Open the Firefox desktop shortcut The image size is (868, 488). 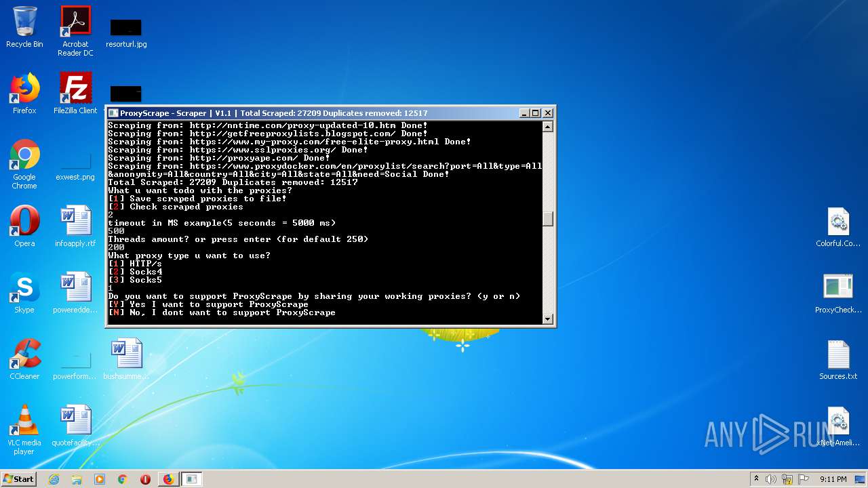click(x=24, y=94)
